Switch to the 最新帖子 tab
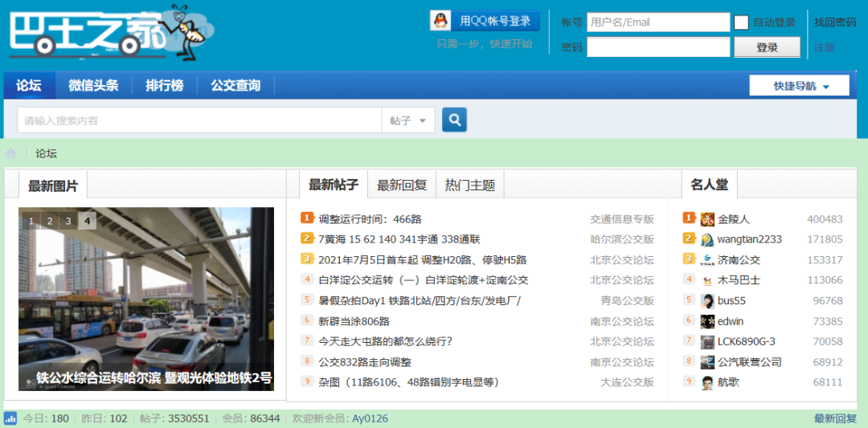Viewport: 868px width, 428px height. click(334, 185)
